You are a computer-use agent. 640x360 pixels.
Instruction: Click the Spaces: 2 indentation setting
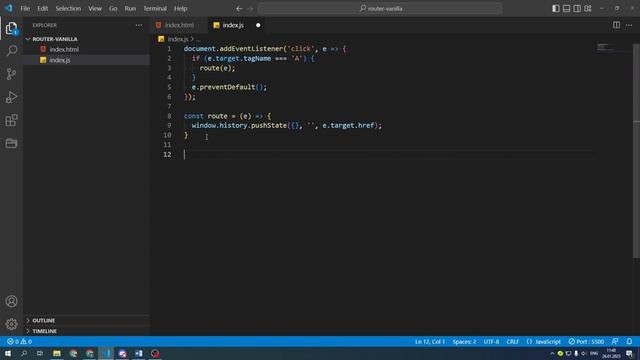tap(464, 342)
